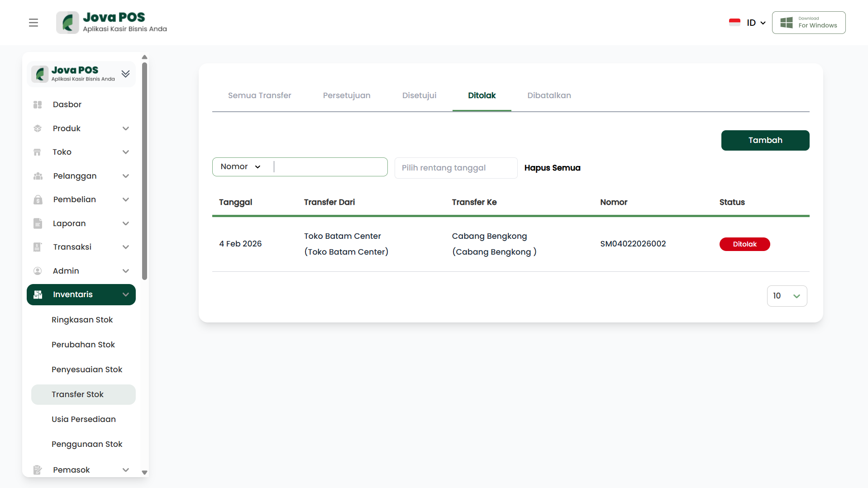Click the Transaksi receipt icon
868x488 pixels.
(x=38, y=247)
